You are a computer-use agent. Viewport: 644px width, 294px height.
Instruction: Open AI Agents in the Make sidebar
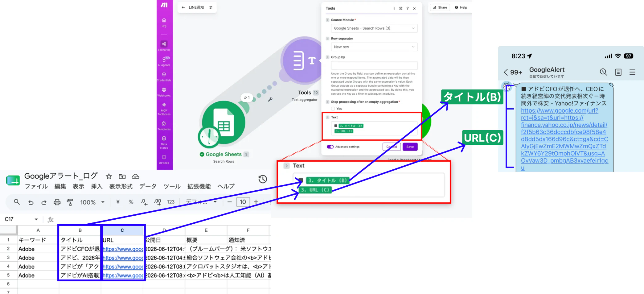point(164,61)
